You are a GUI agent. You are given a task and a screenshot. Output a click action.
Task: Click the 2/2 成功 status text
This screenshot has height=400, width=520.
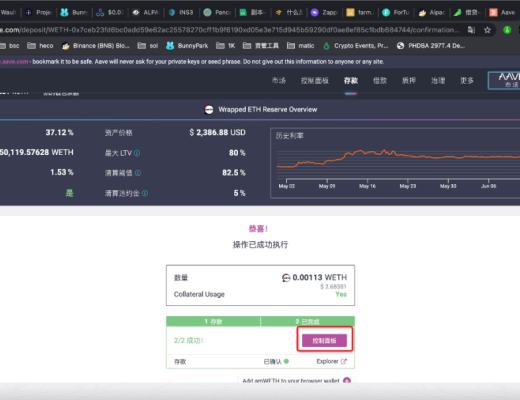coord(188,340)
